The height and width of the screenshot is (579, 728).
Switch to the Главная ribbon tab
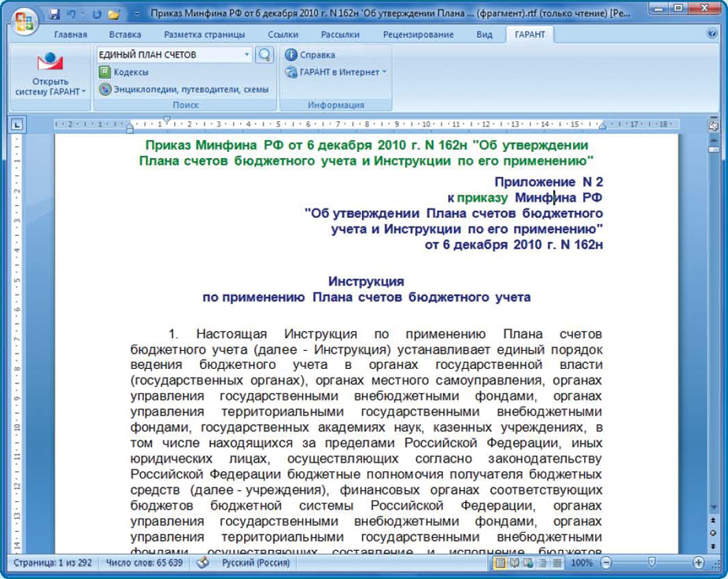(70, 35)
